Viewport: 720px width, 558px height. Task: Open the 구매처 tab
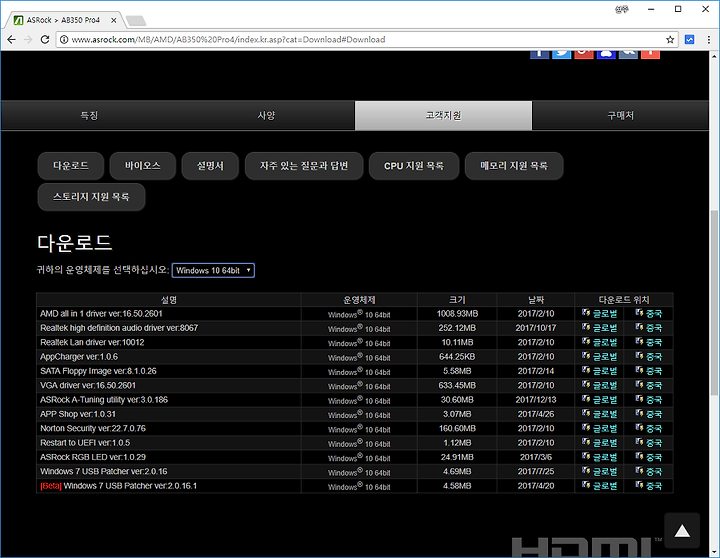[620, 115]
